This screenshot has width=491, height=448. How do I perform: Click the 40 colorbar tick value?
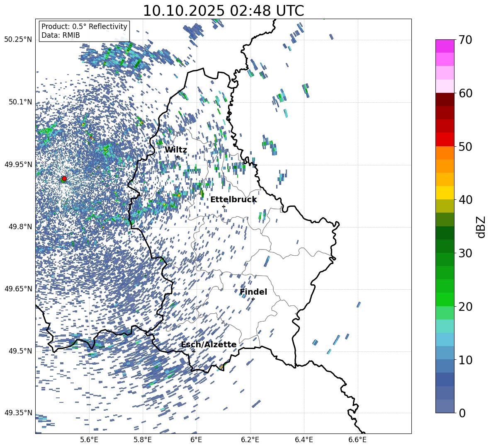coord(465,200)
